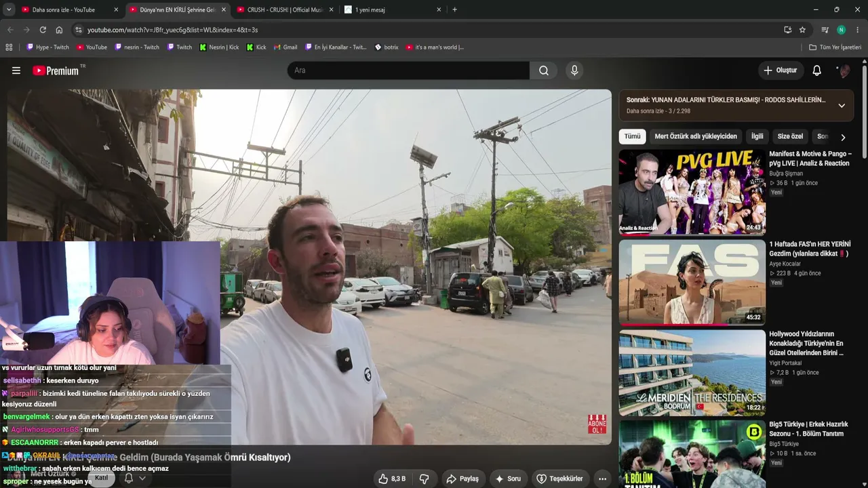Switch to the 'CRUSH - CRUSH!' tab
The image size is (868, 488).
click(x=285, y=9)
